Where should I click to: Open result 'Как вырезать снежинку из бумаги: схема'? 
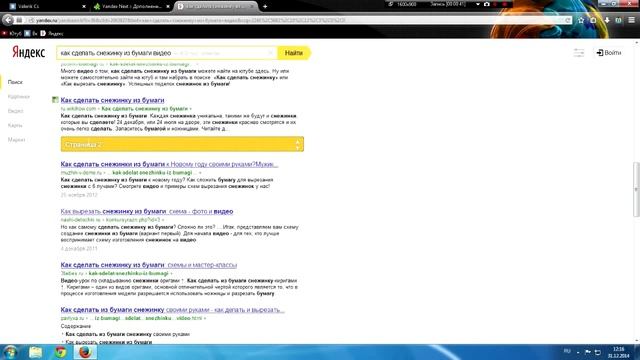(x=147, y=211)
